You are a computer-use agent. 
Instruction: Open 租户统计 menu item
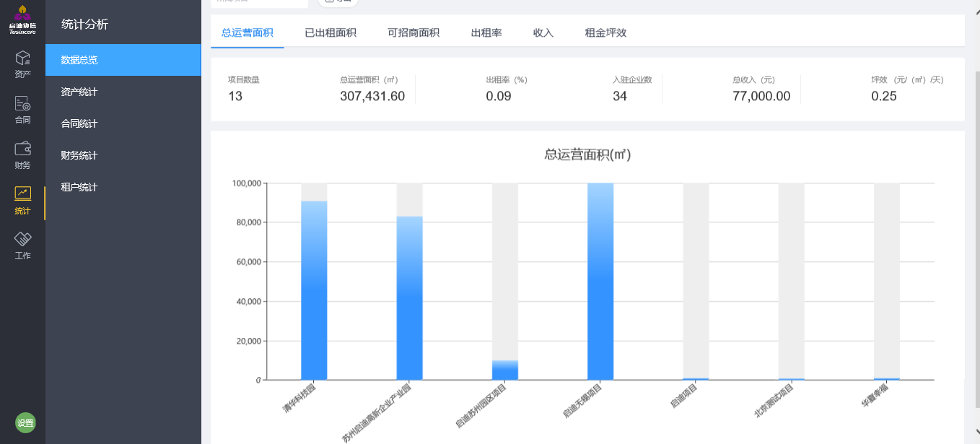pos(123,187)
